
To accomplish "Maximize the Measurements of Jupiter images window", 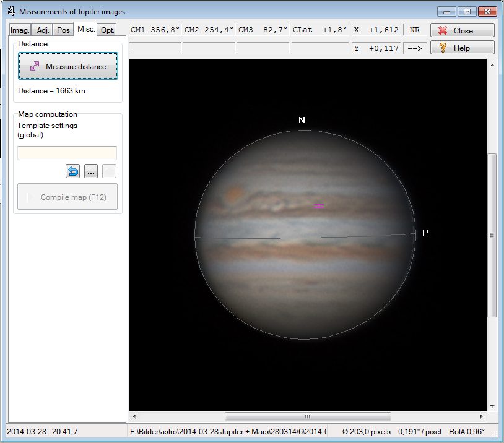I will pyautogui.click(x=467, y=12).
